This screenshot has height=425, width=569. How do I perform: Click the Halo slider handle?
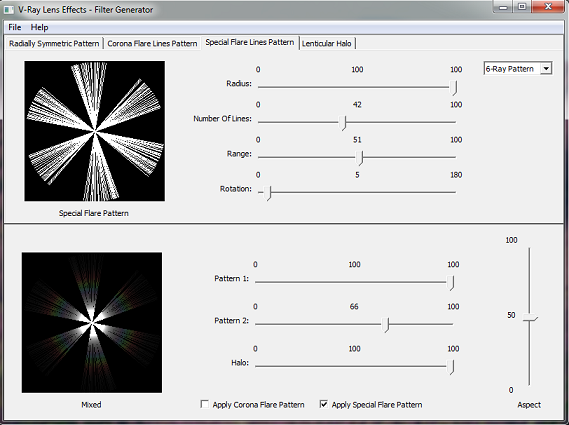tap(450, 367)
